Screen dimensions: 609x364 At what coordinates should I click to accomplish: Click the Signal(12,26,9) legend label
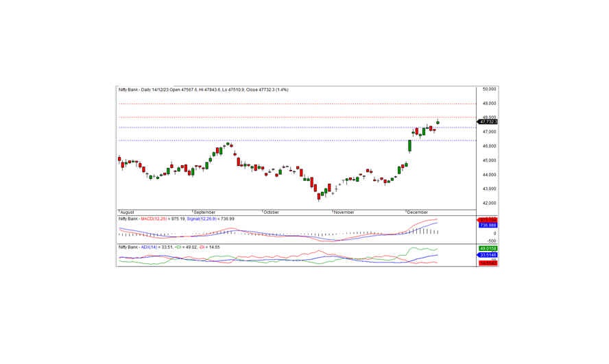click(201, 219)
